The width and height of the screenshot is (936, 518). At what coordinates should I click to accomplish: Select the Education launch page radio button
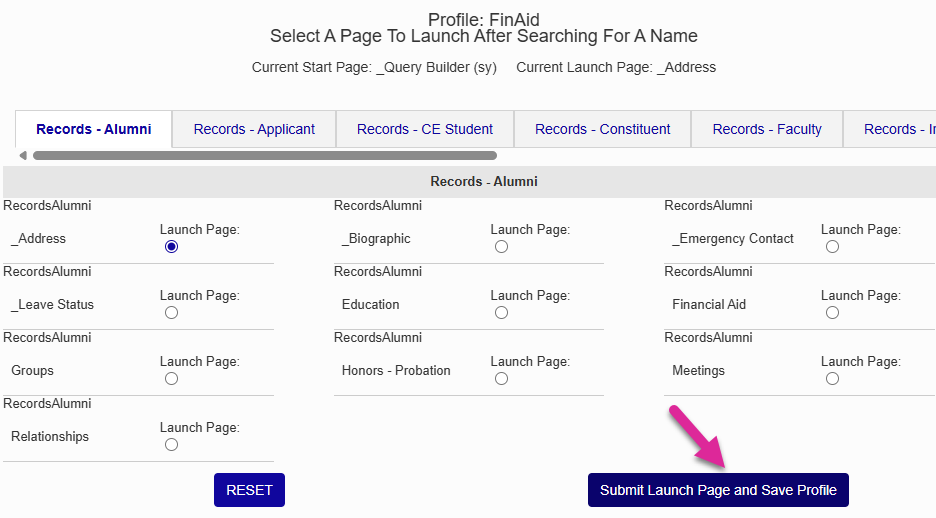tap(501, 313)
